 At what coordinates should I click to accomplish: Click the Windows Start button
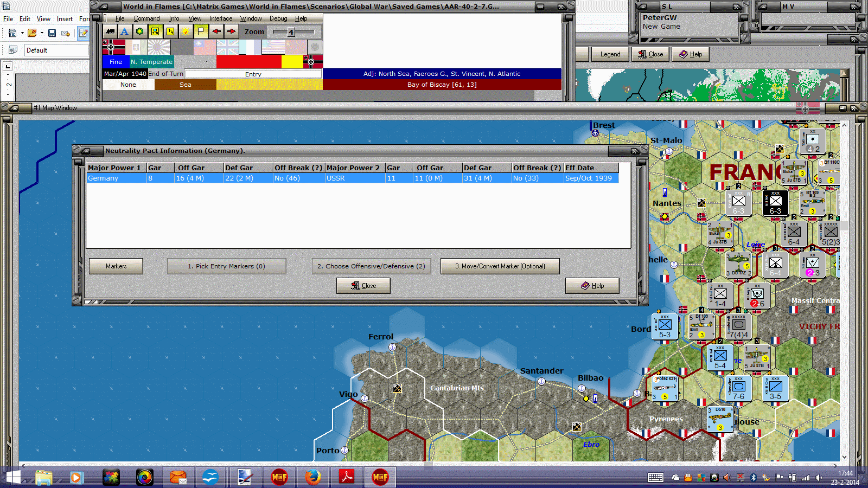click(x=13, y=478)
